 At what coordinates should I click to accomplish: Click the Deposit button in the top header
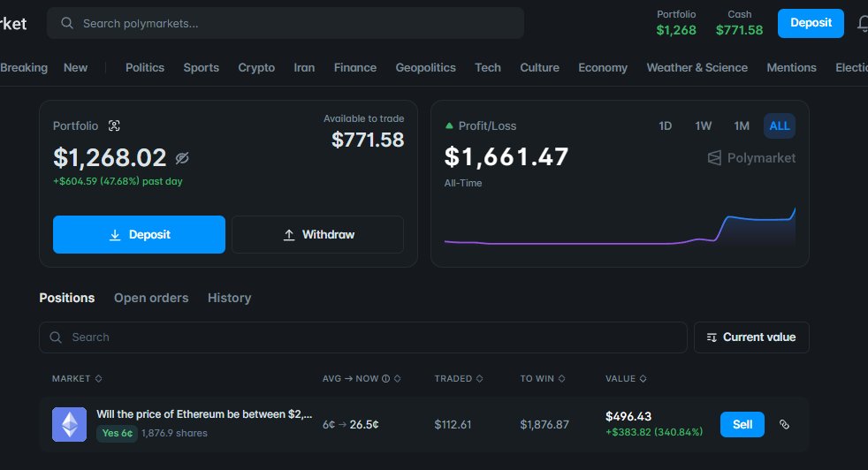[x=811, y=23]
